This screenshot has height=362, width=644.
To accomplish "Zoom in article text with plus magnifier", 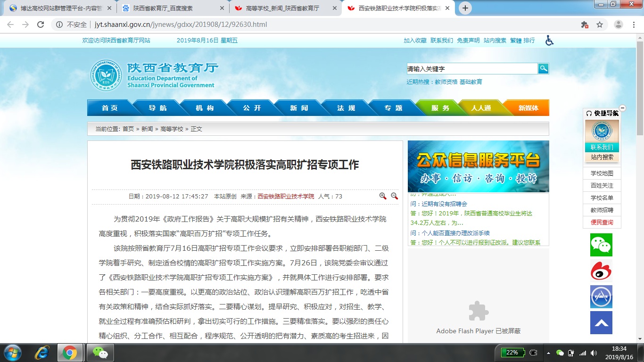I will (383, 196).
